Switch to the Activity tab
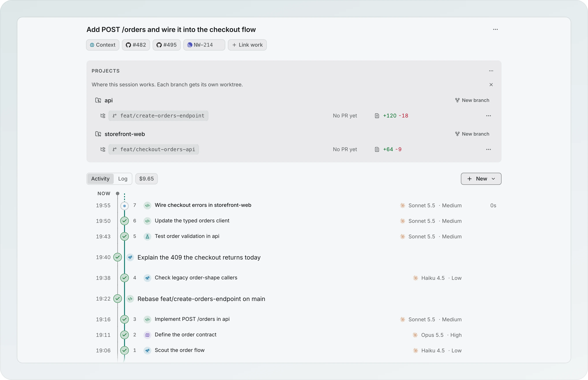The height and width of the screenshot is (380, 588). [x=100, y=179]
